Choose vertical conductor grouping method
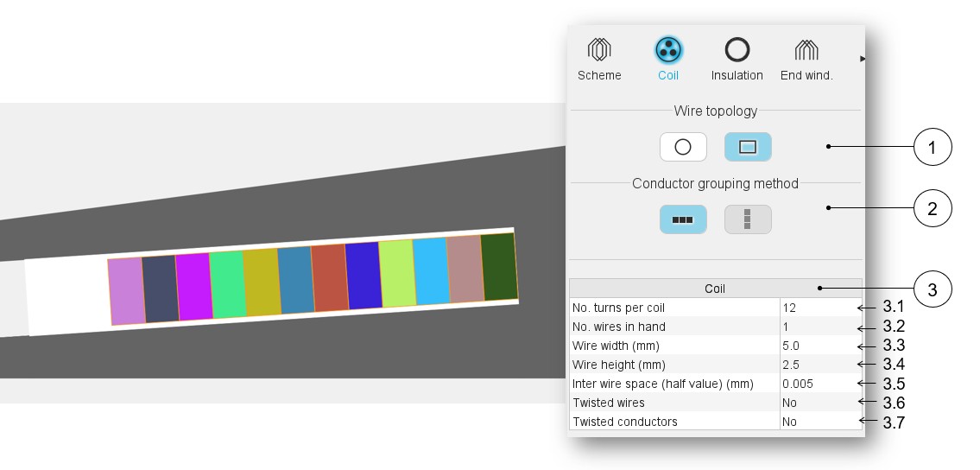This screenshot has height=470, width=980. [748, 219]
